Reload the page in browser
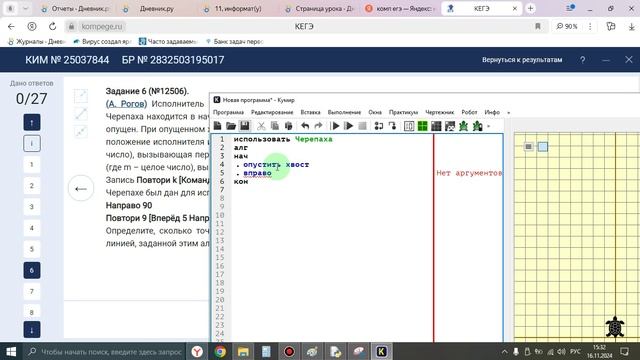The width and height of the screenshot is (640, 360). 53,27
